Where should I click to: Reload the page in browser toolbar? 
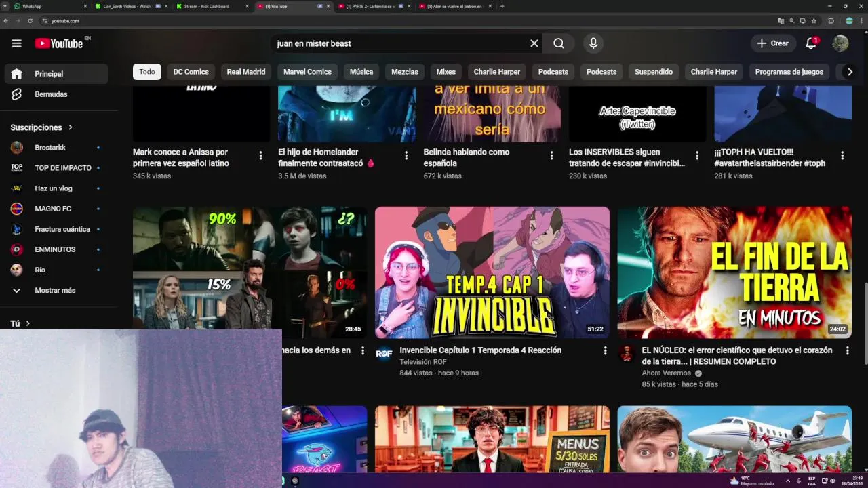(x=30, y=21)
